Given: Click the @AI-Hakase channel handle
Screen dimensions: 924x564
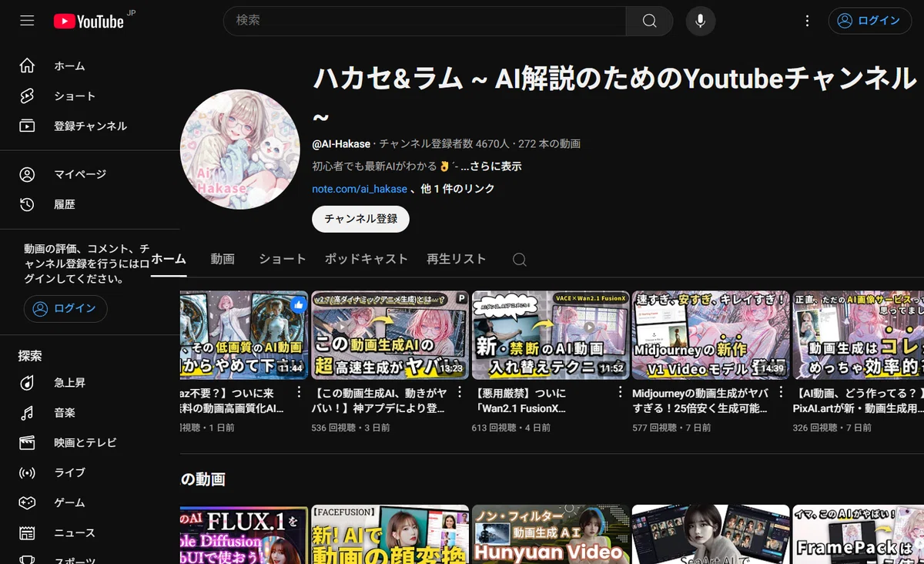Looking at the screenshot, I should tap(342, 144).
